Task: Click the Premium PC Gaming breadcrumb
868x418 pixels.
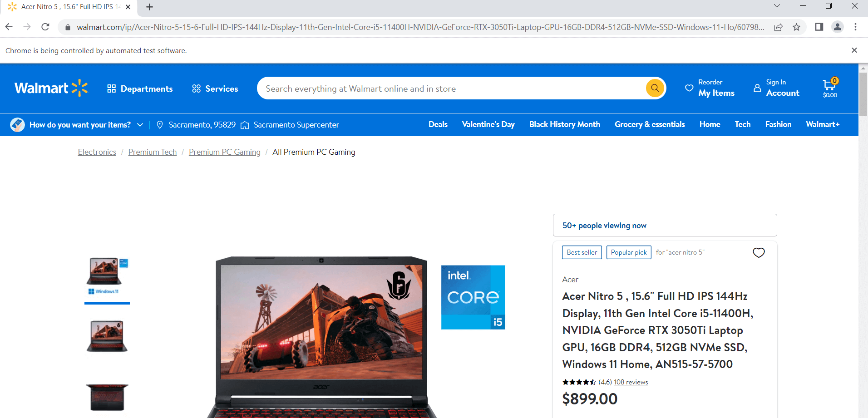Action: coord(225,152)
